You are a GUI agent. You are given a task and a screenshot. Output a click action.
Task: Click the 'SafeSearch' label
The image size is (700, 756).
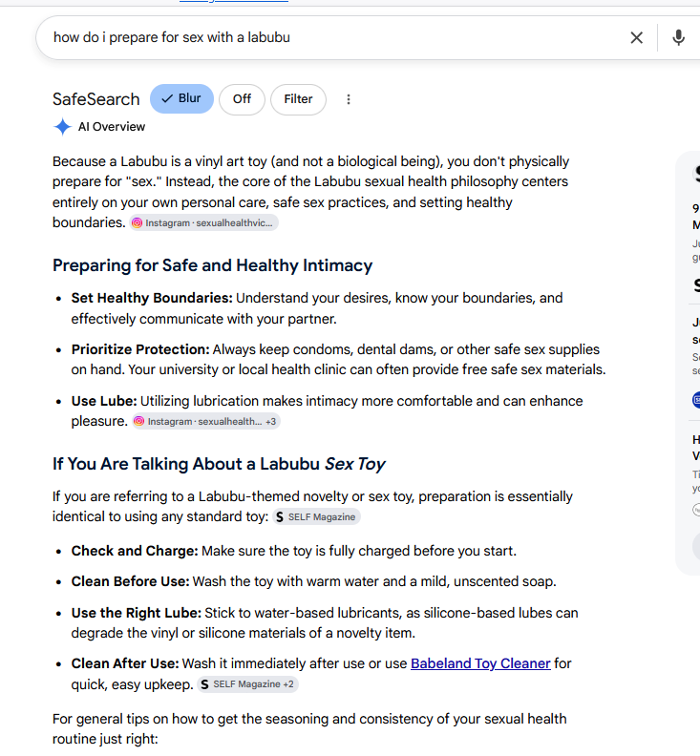pos(96,99)
